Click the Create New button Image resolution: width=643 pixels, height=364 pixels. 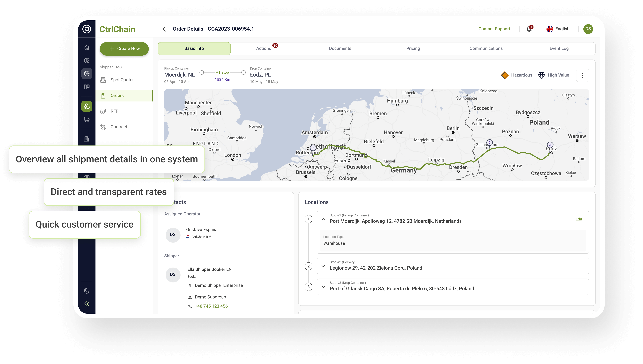tap(124, 49)
